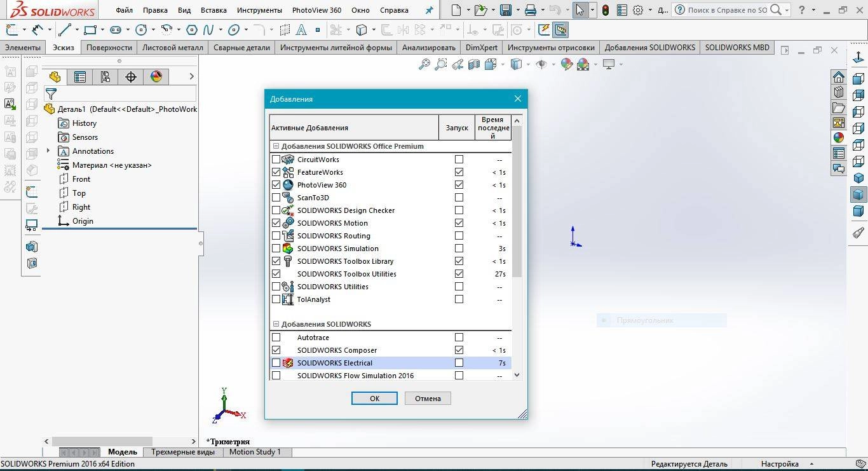
Task: Open the DimXpertManager crosshair tab
Action: click(x=131, y=77)
